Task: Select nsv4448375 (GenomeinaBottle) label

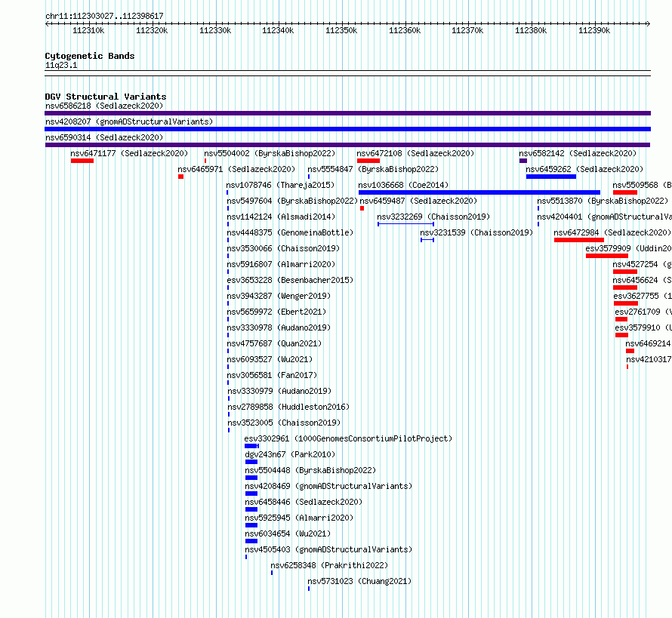Action: pos(290,232)
